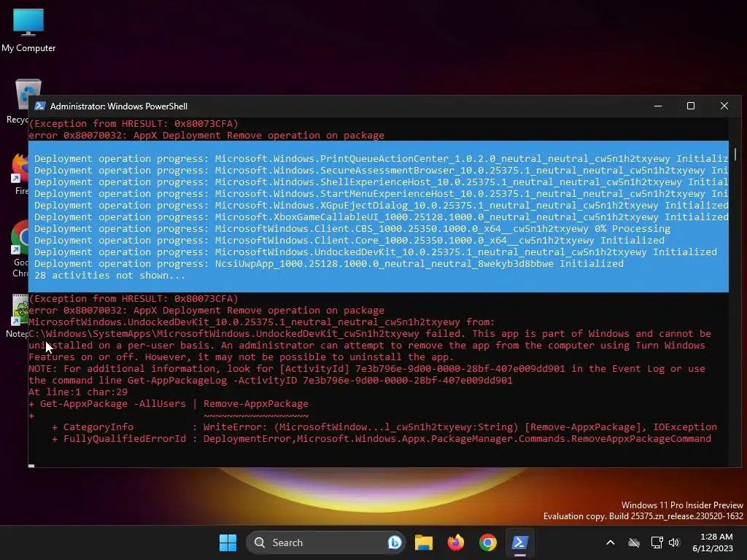Click the 'MicrosoftWindows.Client.CBS' 0% Processing line
Image resolution: width=747 pixels, height=560 pixels.
click(x=352, y=228)
